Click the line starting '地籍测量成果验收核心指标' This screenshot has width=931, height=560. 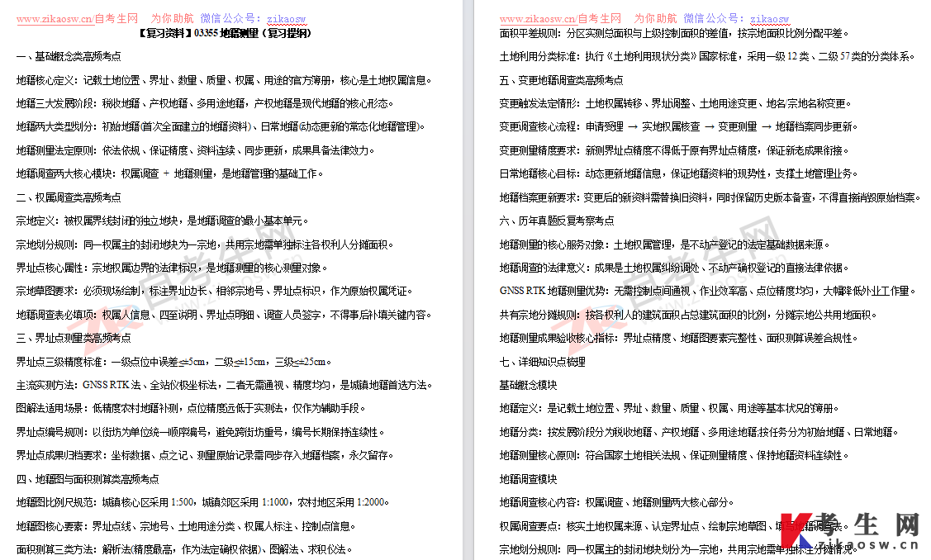(x=679, y=338)
